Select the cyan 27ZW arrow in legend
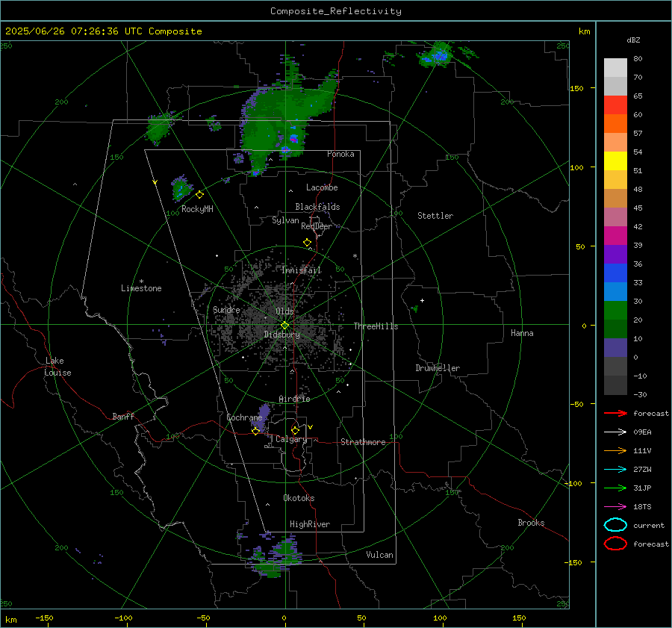This screenshot has width=672, height=628. [615, 470]
